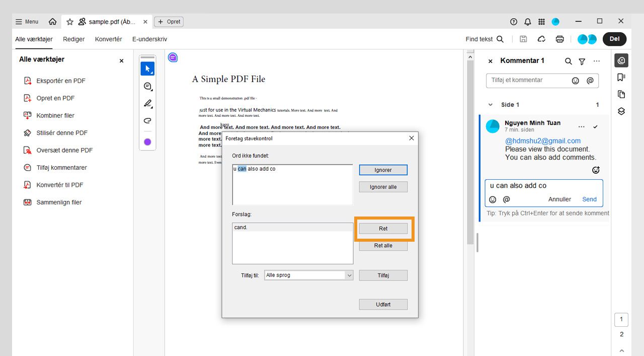Click the Tilføj et kommentar field
The height and width of the screenshot is (356, 644).
[542, 81]
